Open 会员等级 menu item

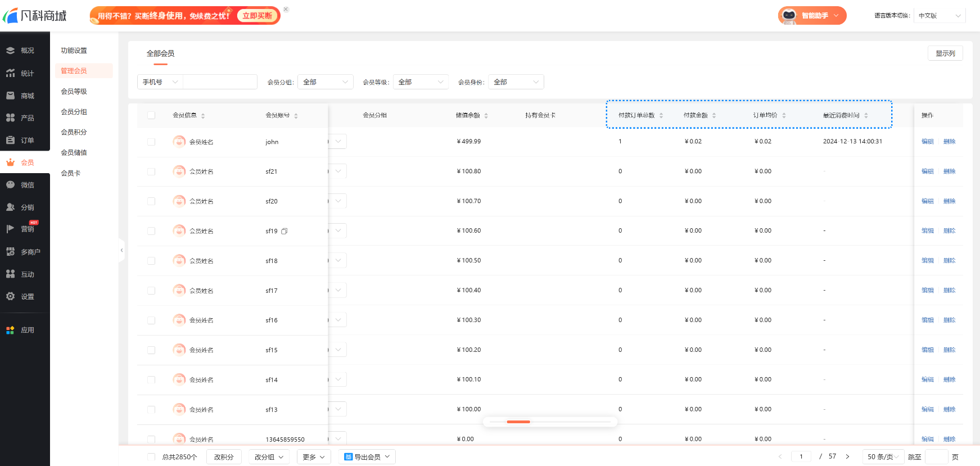click(x=74, y=92)
